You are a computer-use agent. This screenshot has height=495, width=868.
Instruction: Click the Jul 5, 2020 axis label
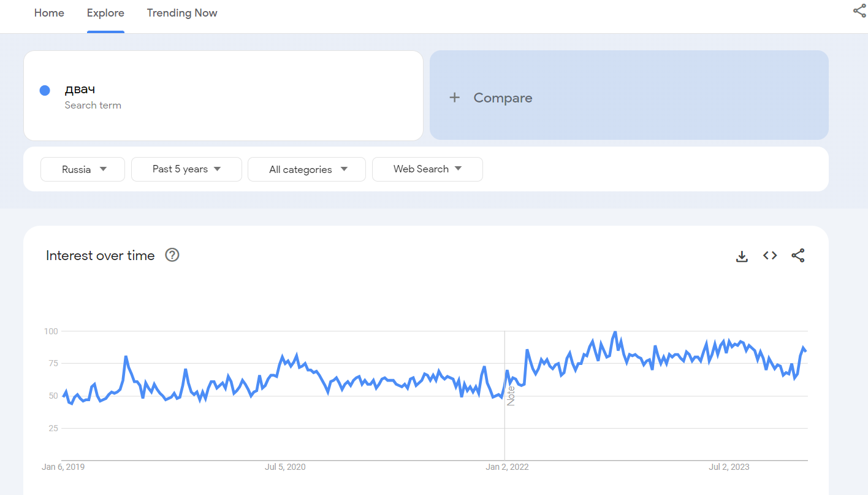tap(285, 467)
